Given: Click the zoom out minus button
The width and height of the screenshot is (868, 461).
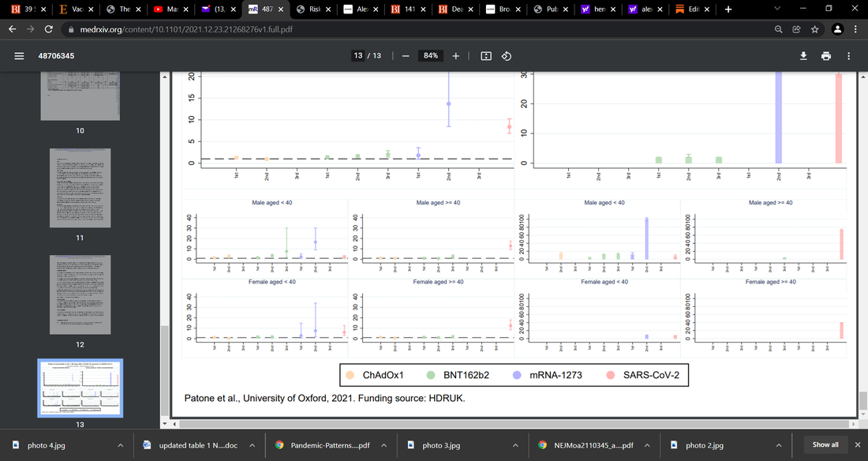Looking at the screenshot, I should 406,56.
